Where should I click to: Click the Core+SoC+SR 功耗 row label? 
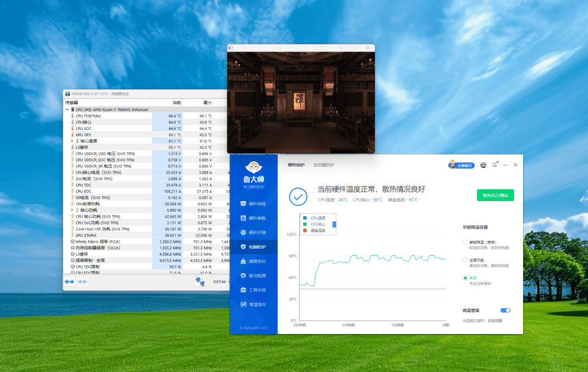[x=102, y=229]
